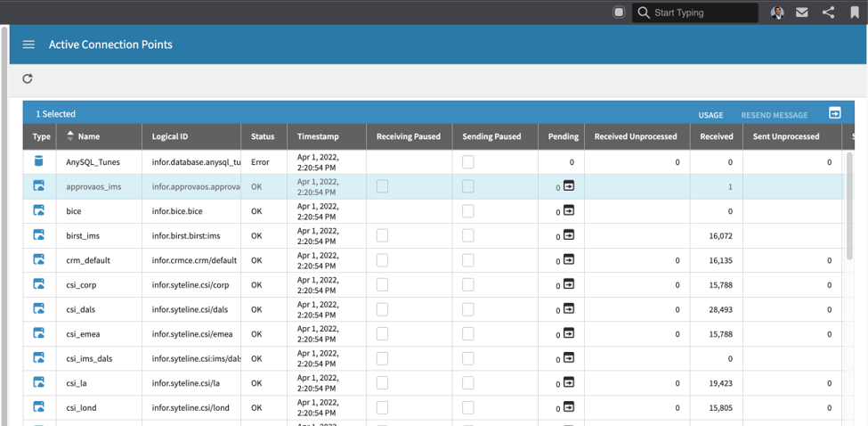Click the 16,072 received value
The image size is (868, 426).
point(721,236)
